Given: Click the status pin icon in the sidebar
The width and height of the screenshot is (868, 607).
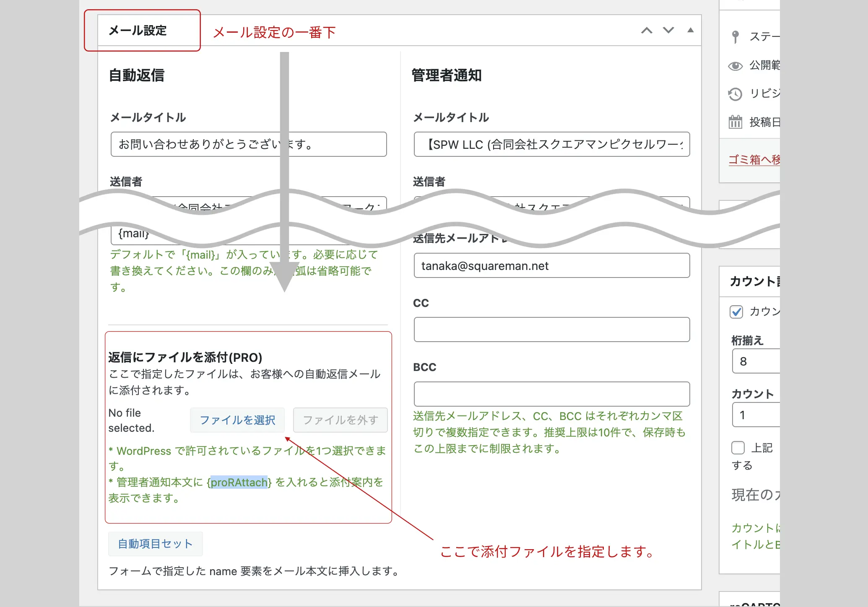Looking at the screenshot, I should tap(735, 36).
